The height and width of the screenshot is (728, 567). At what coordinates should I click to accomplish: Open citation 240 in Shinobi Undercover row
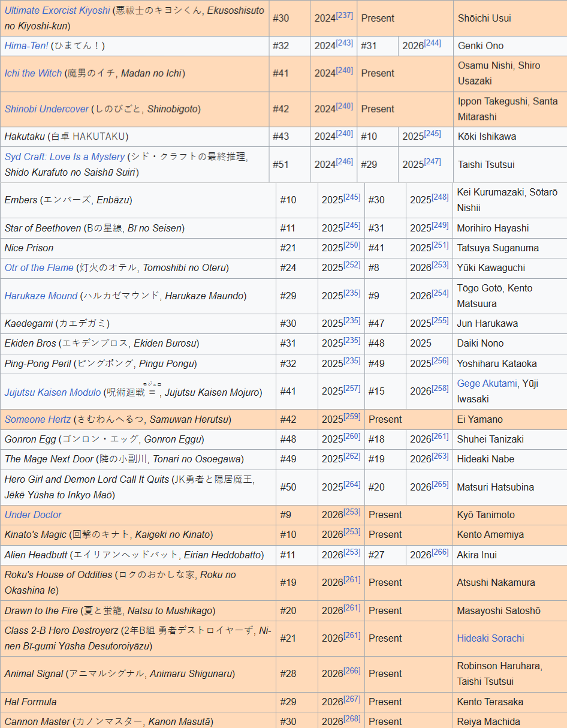(x=344, y=106)
